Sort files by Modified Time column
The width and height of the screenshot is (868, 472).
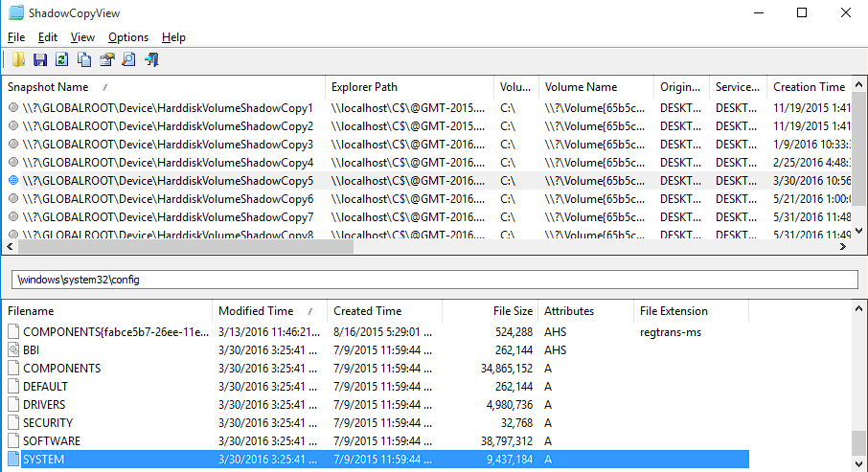click(256, 311)
